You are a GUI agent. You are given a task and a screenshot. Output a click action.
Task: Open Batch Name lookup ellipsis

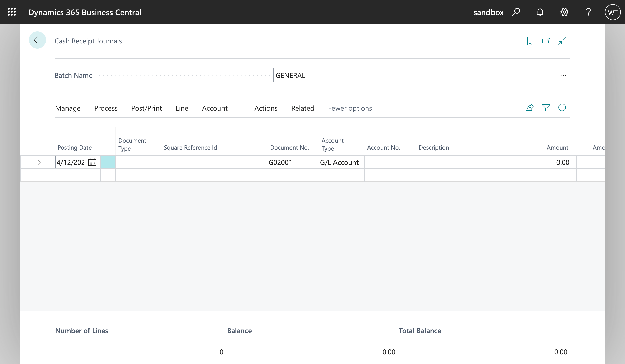[563, 75]
